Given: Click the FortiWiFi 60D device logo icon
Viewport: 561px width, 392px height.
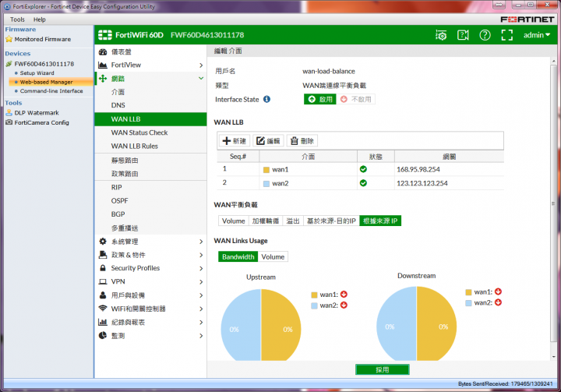Looking at the screenshot, I should pos(105,35).
